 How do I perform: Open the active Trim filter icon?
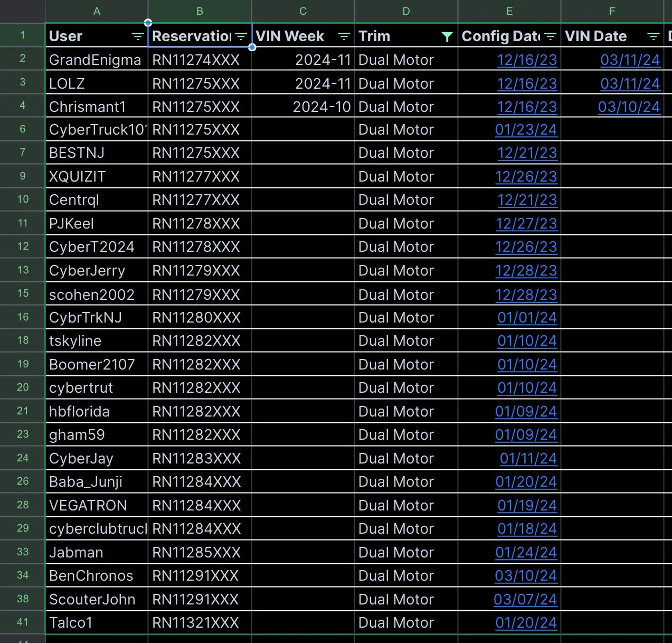tap(447, 36)
